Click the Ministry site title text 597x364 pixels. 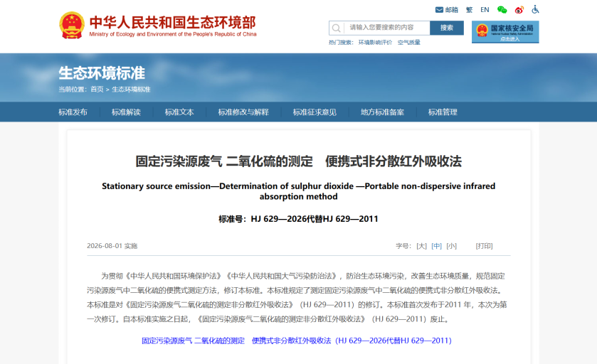click(172, 26)
